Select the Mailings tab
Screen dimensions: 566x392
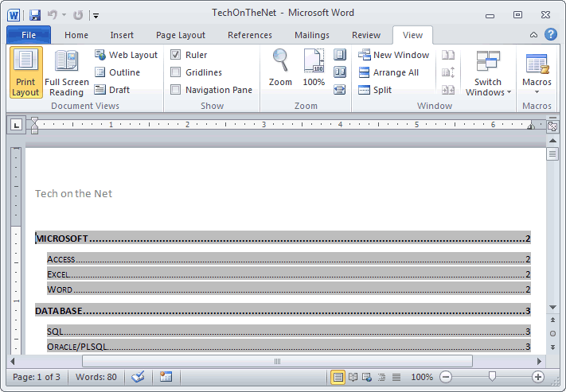312,35
